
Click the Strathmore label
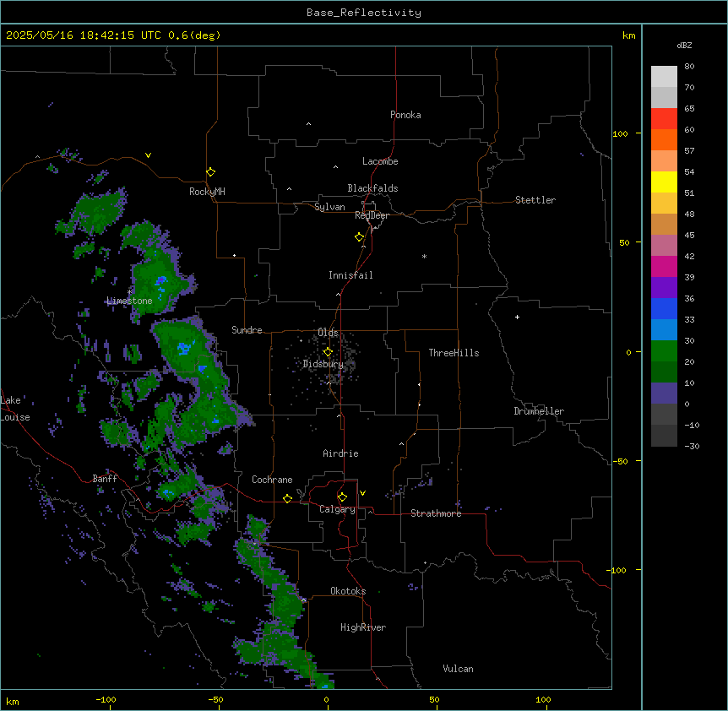pos(436,513)
